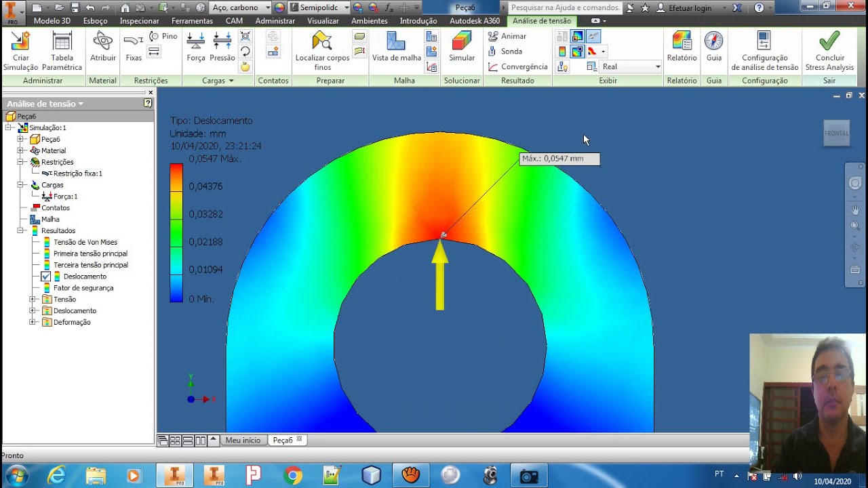Expand Material tree node
Image resolution: width=868 pixels, height=488 pixels.
coord(20,150)
